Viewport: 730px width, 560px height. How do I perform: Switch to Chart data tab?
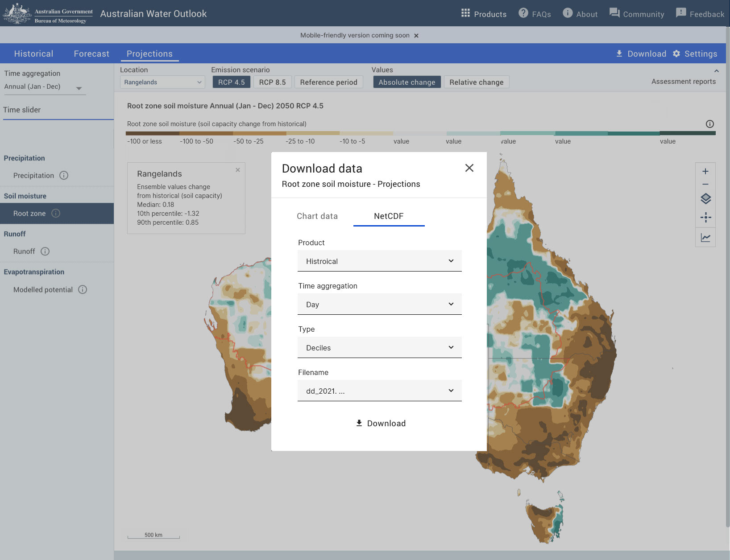click(317, 216)
